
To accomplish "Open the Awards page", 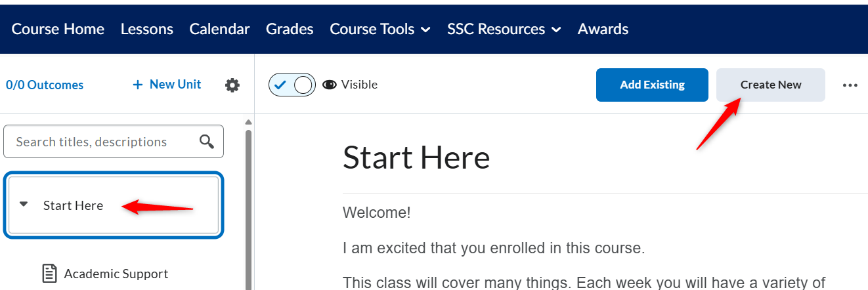I will [x=603, y=29].
